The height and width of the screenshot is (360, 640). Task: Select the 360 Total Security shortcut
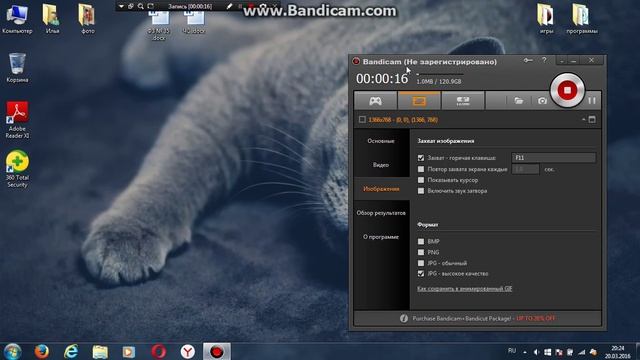tap(17, 169)
